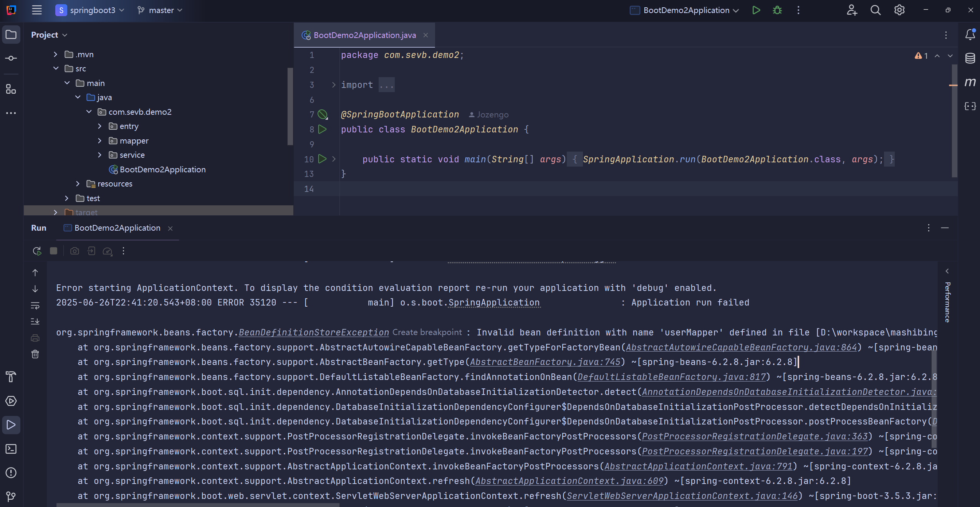
Task: Go to next highlighted error arrow
Action: pos(950,56)
